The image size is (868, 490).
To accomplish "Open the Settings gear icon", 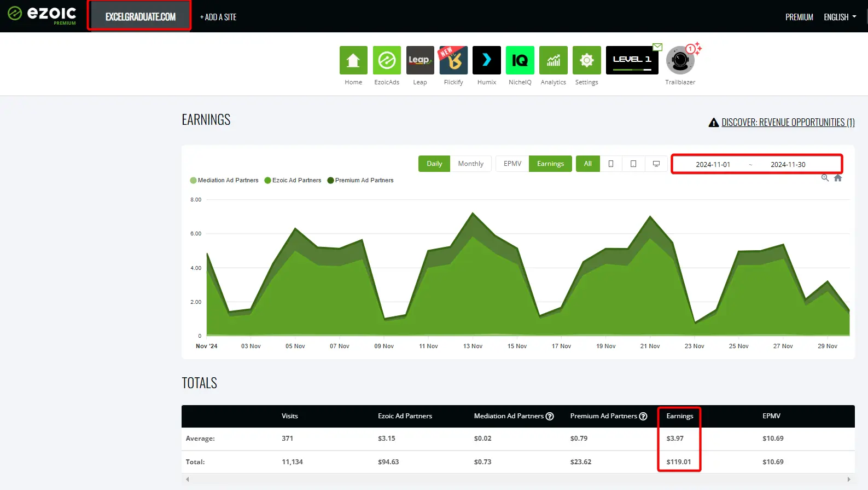I will (587, 60).
